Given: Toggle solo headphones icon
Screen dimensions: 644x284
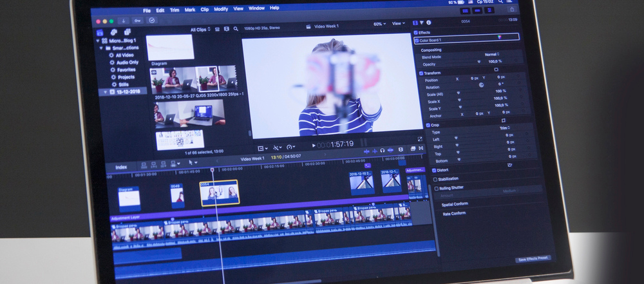Looking at the screenshot, I should 383,151.
